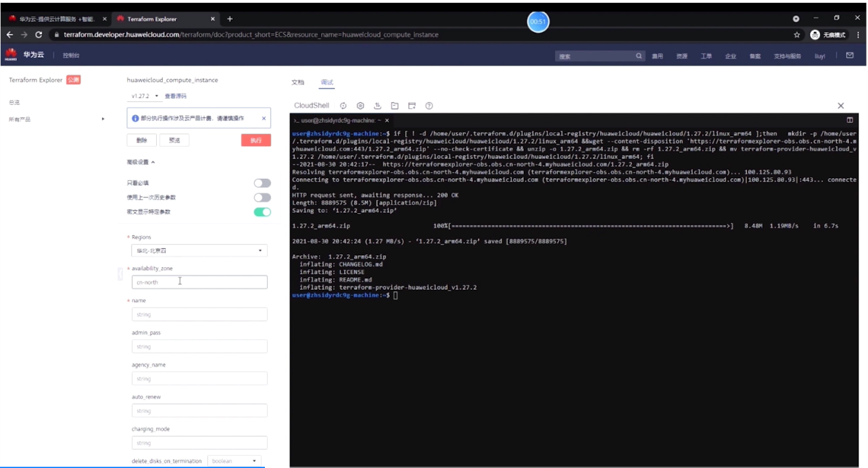
Task: Toggle the 只看必填 switch
Action: [262, 183]
